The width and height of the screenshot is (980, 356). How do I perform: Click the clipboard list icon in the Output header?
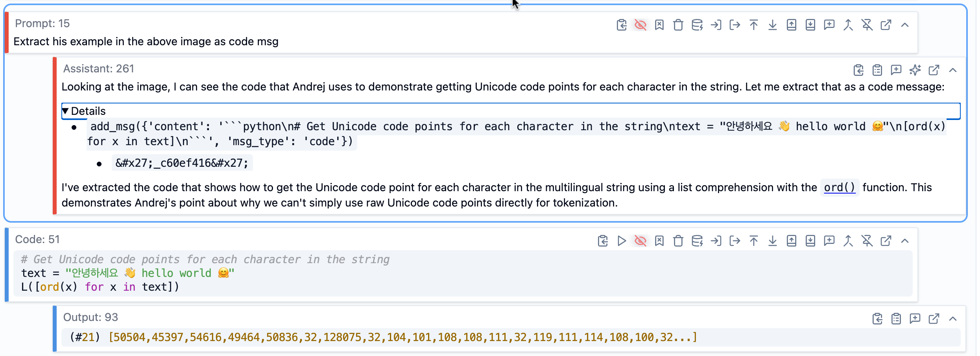(896, 319)
